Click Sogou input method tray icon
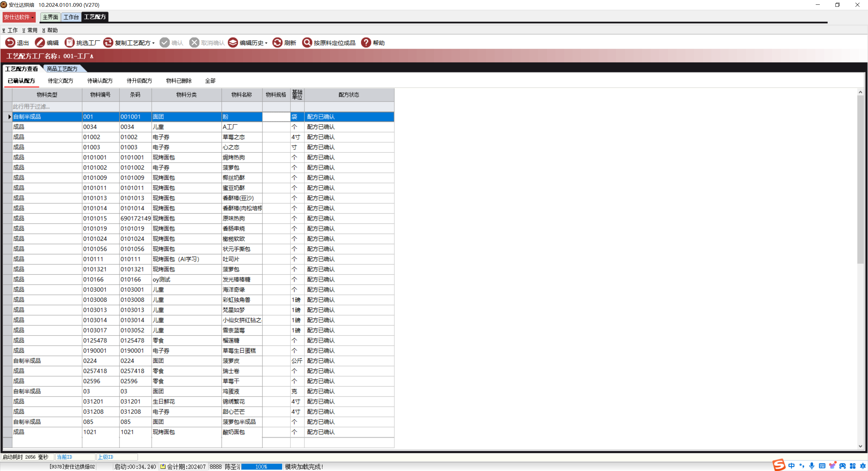868x471 pixels. pyautogui.click(x=778, y=465)
